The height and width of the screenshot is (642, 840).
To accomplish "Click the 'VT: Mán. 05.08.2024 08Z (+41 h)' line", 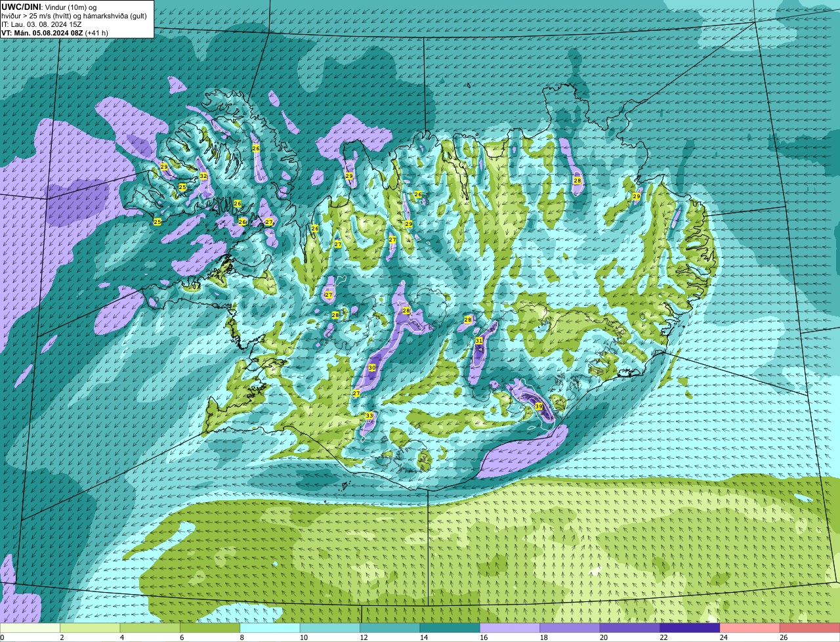I will coord(55,32).
